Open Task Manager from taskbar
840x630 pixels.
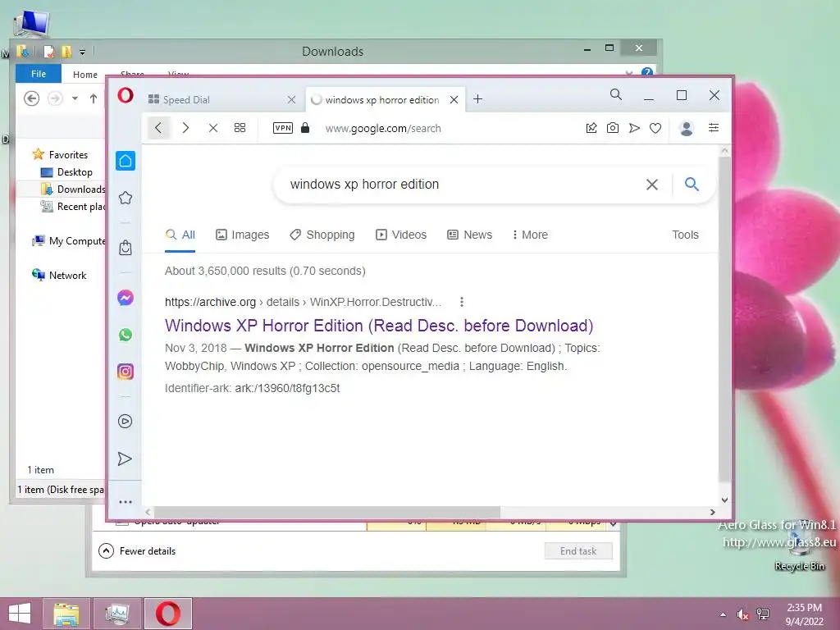click(x=117, y=614)
